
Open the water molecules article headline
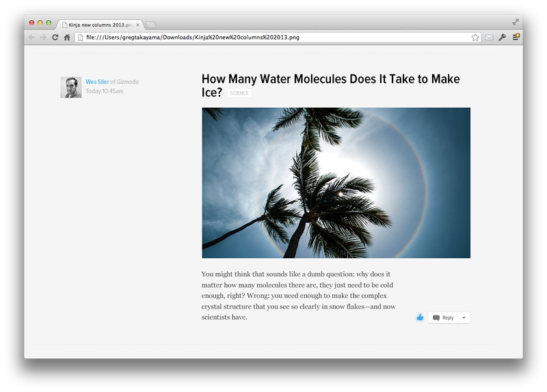[x=330, y=85]
